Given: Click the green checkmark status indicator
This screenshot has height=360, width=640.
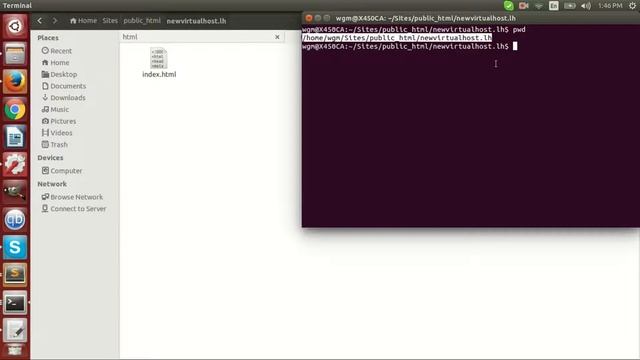Looking at the screenshot, I should pyautogui.click(x=509, y=6).
